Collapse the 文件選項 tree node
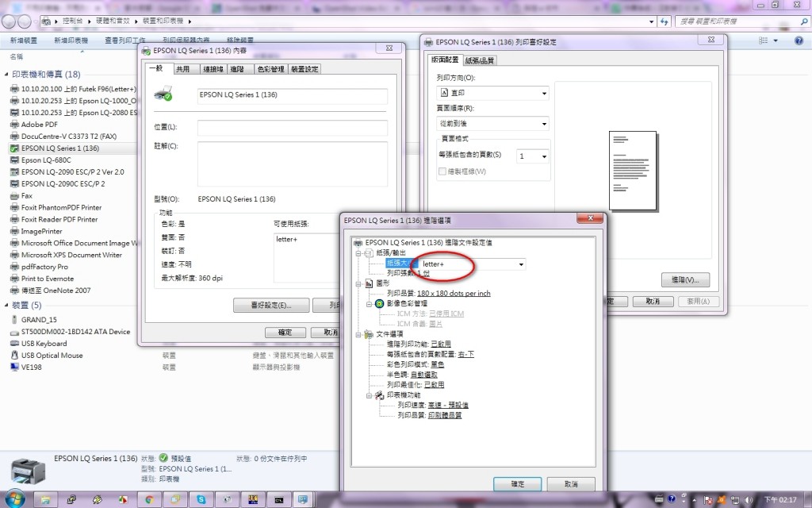 (x=358, y=334)
